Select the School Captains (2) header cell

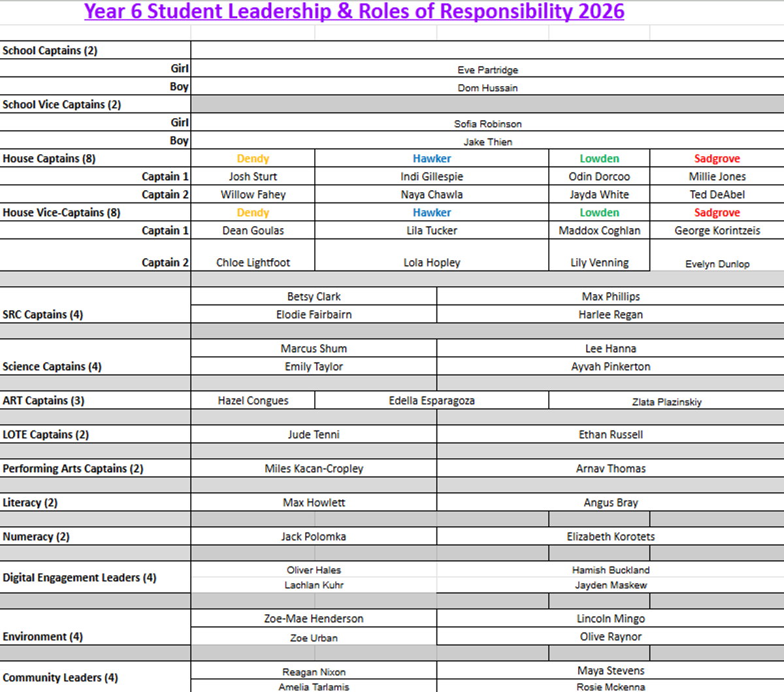pyautogui.click(x=50, y=50)
